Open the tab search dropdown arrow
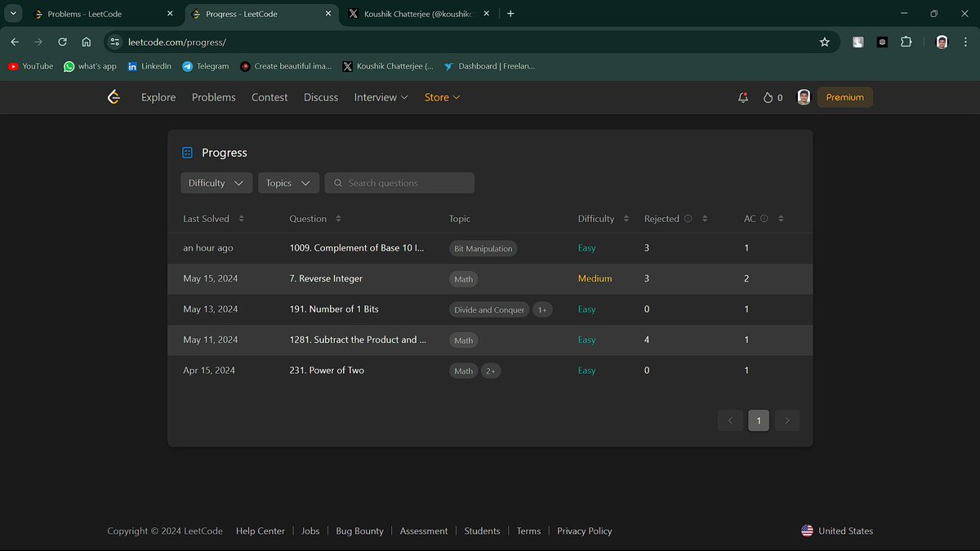The width and height of the screenshot is (980, 551). [x=14, y=14]
